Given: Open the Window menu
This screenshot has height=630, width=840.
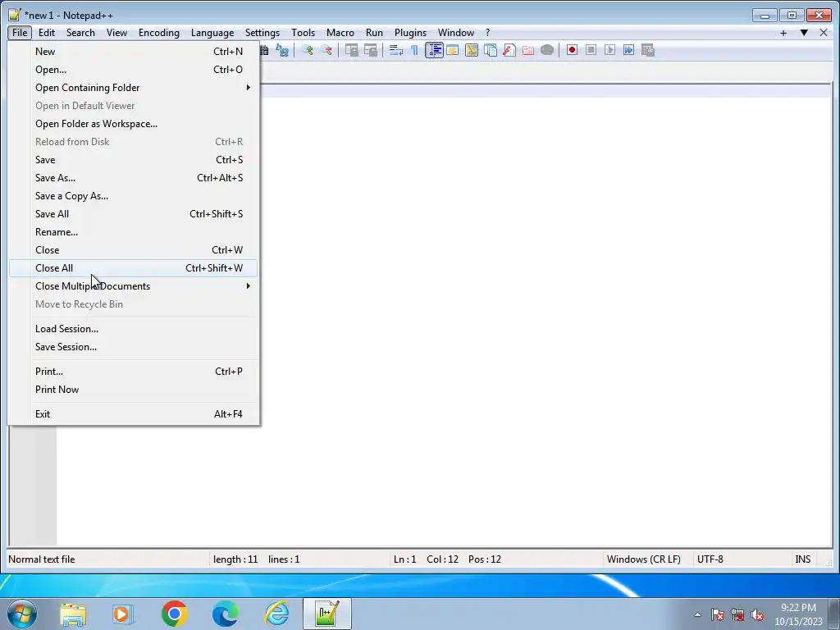Looking at the screenshot, I should click(x=456, y=33).
